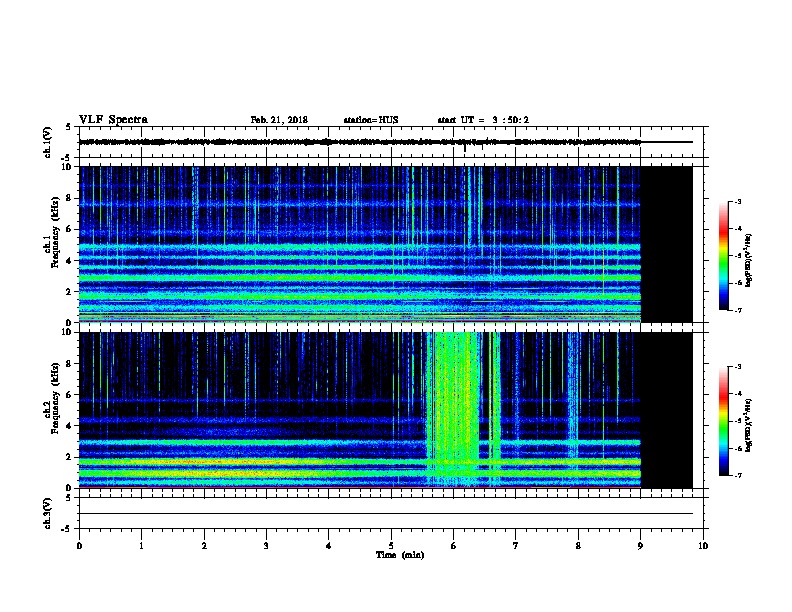Click the "ch.3(V)" axis label

(x=47, y=513)
